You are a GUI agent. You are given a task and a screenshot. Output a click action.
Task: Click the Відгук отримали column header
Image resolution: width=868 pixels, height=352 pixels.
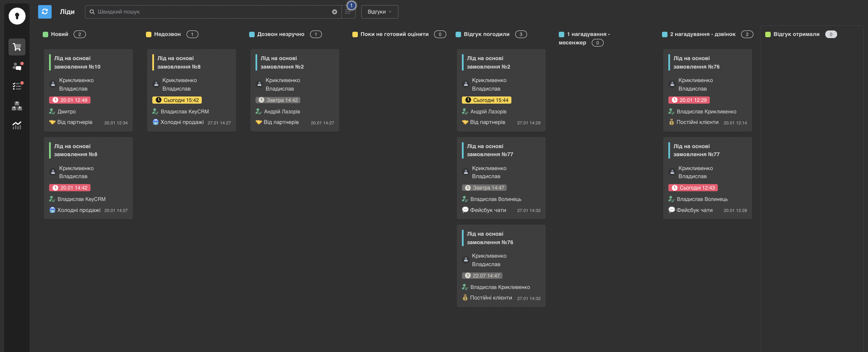click(x=796, y=34)
